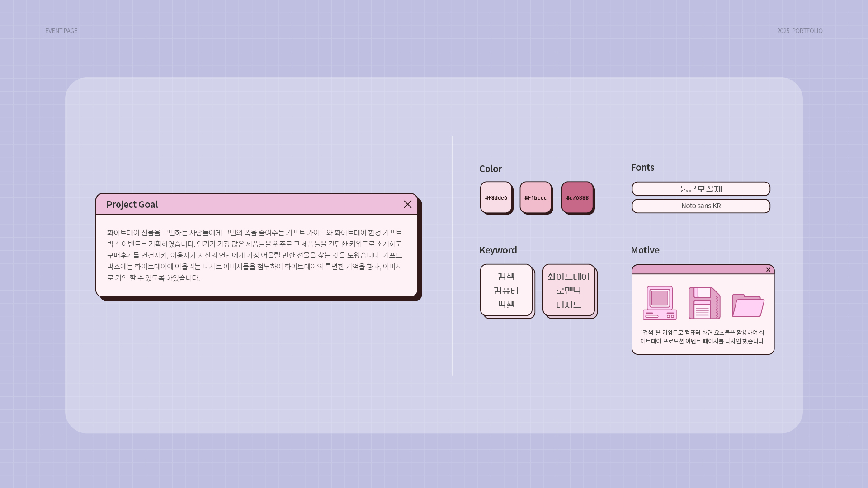868x488 pixels.
Task: Click the Color section heading
Action: point(491,169)
